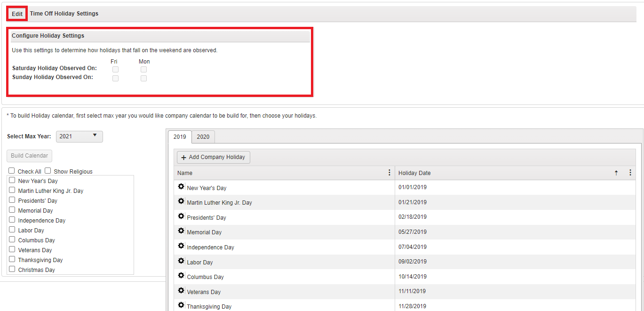Viewport: 644px width, 311px height.
Task: Click the Build Calendar button
Action: point(29,155)
